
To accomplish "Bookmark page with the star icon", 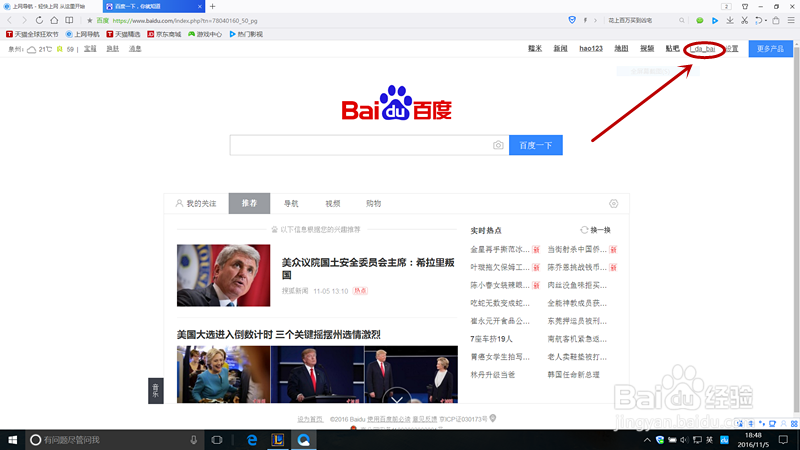I will 89,21.
